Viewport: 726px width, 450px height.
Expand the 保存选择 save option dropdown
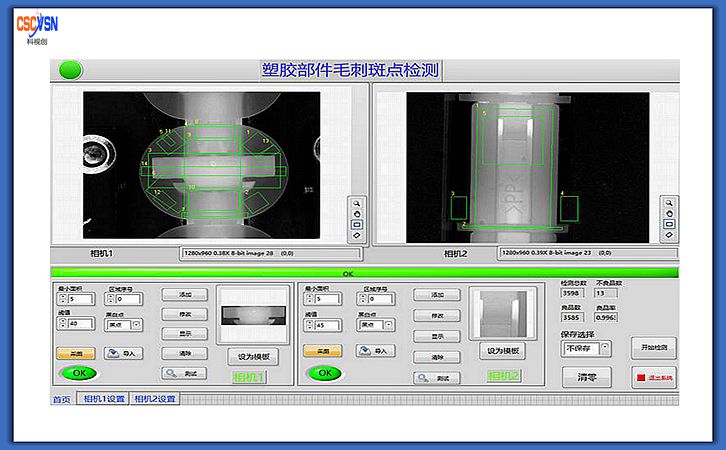604,348
